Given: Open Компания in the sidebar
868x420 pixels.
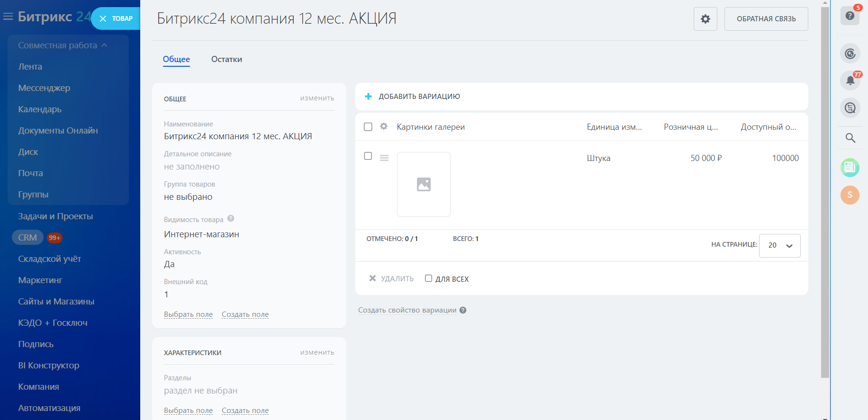Looking at the screenshot, I should click(x=38, y=387).
